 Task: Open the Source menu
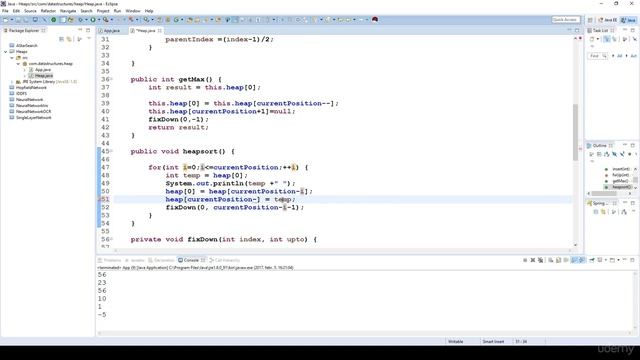30,11
